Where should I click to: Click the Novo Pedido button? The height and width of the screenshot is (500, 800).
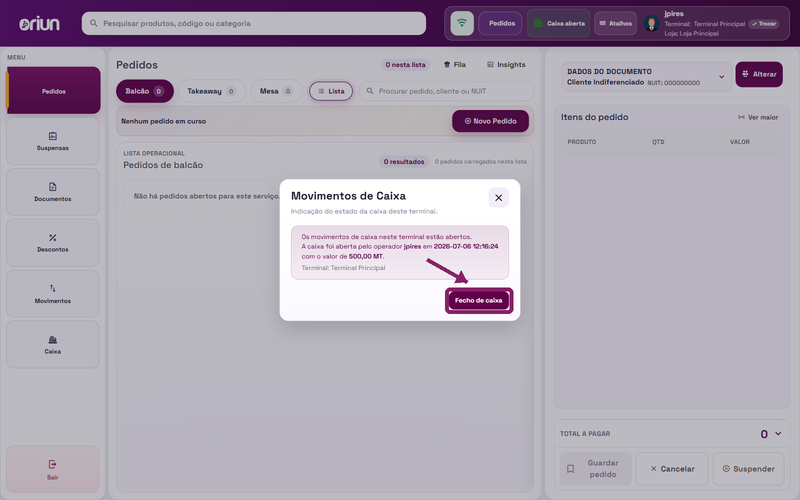pyautogui.click(x=490, y=121)
